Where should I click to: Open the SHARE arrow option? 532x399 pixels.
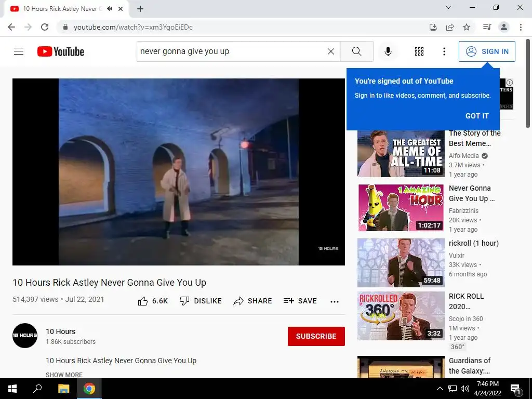(x=253, y=301)
